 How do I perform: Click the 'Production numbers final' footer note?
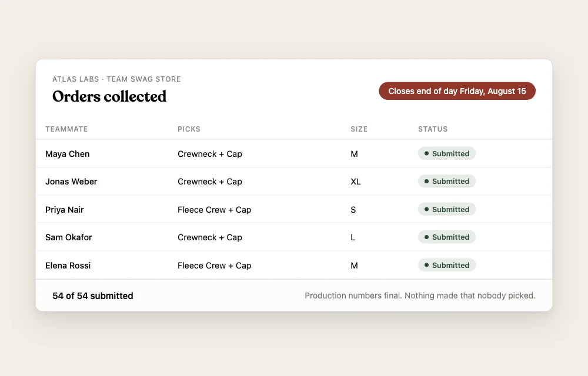(420, 296)
